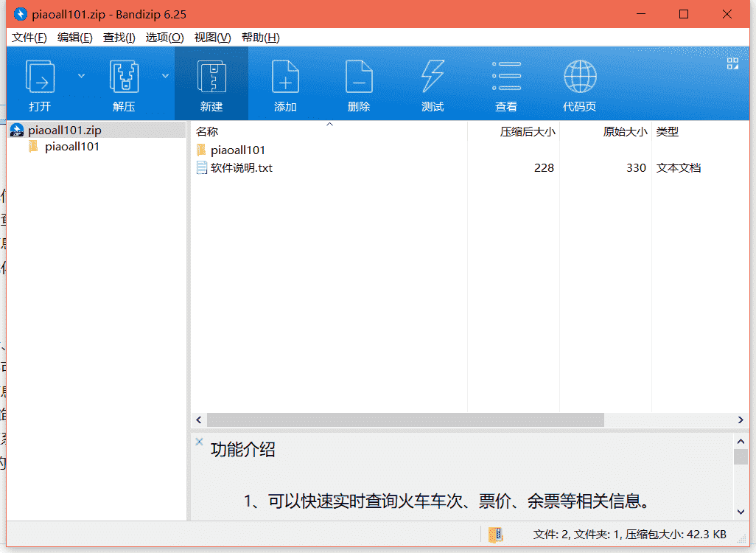
Task: Click the Add (添加) file icon
Action: [x=285, y=76]
